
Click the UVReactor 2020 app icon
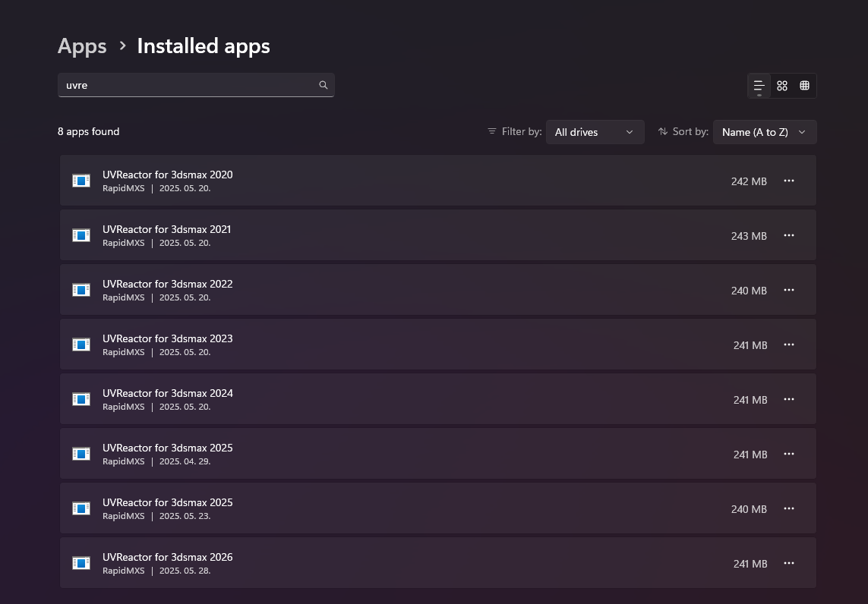tap(80, 181)
